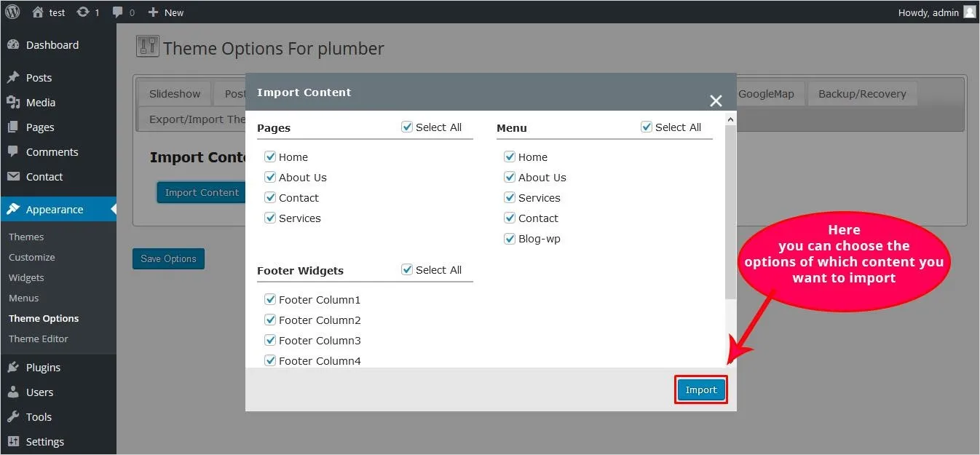Close the Import Content dialog

[x=716, y=101]
